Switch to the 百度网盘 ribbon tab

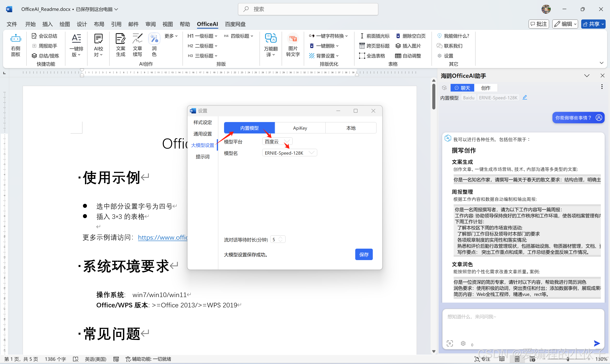point(235,24)
